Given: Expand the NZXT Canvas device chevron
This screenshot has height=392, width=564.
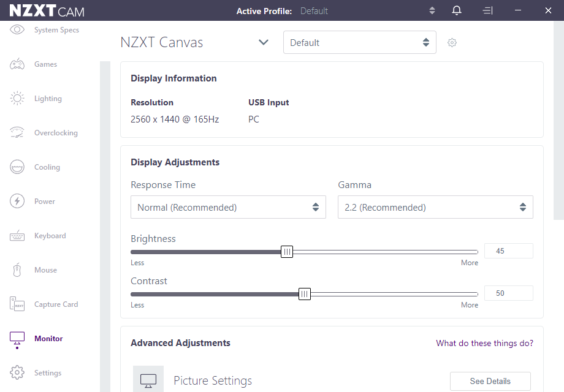Looking at the screenshot, I should point(264,42).
